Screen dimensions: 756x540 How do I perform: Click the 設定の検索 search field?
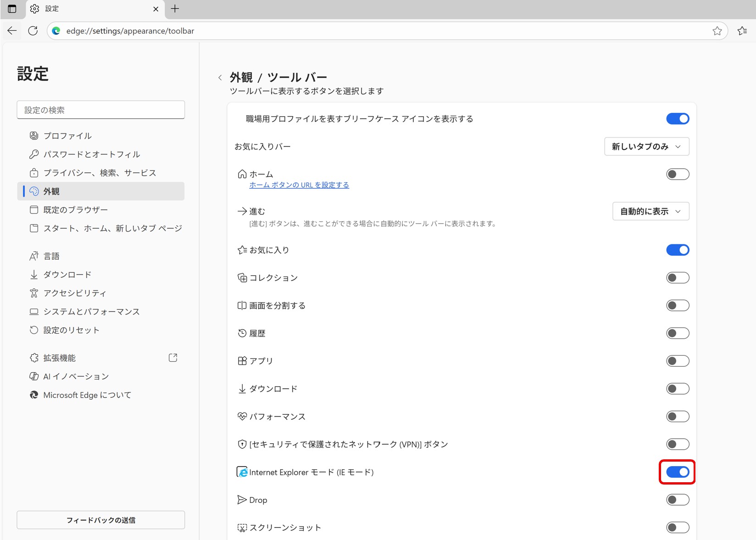(101, 110)
